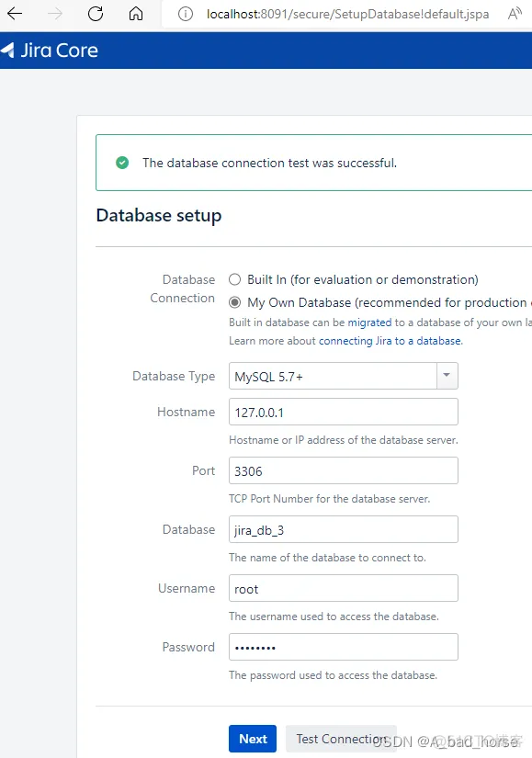Open Database Type dropdown arrow
Viewport: 532px width, 758px height.
(447, 376)
